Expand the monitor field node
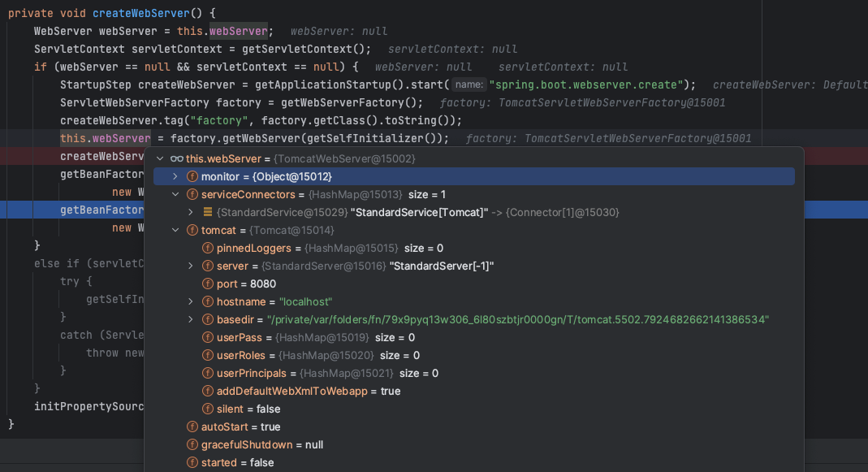868x472 pixels. point(175,177)
